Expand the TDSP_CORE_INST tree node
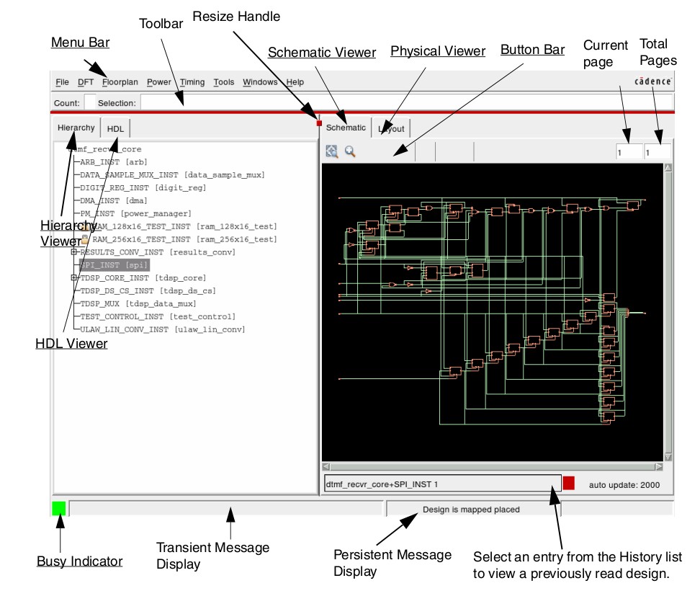The height and width of the screenshot is (609, 700). pos(74,278)
